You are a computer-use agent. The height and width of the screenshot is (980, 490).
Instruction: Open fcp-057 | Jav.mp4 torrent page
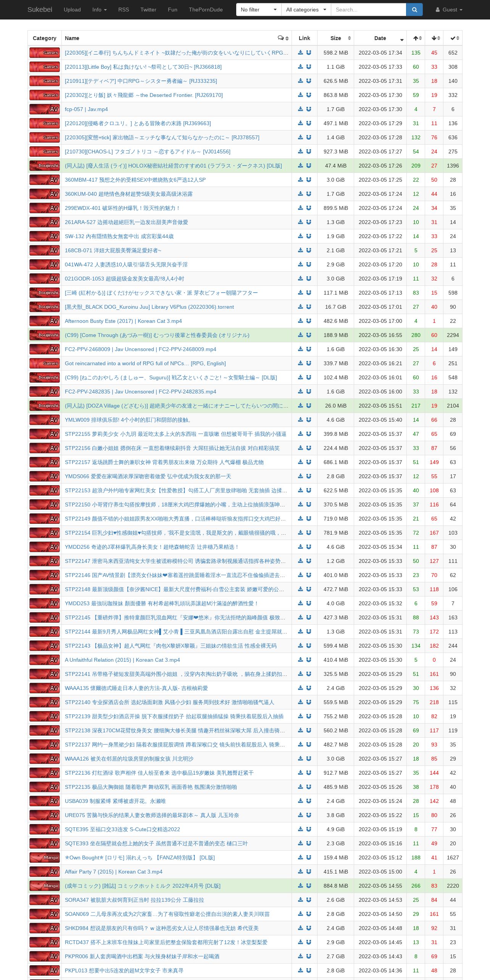(86, 109)
